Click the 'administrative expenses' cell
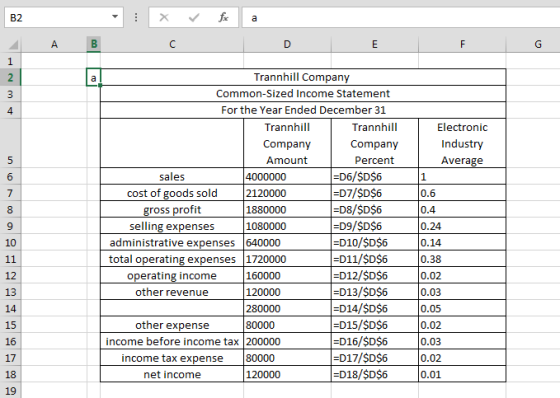 point(172,242)
